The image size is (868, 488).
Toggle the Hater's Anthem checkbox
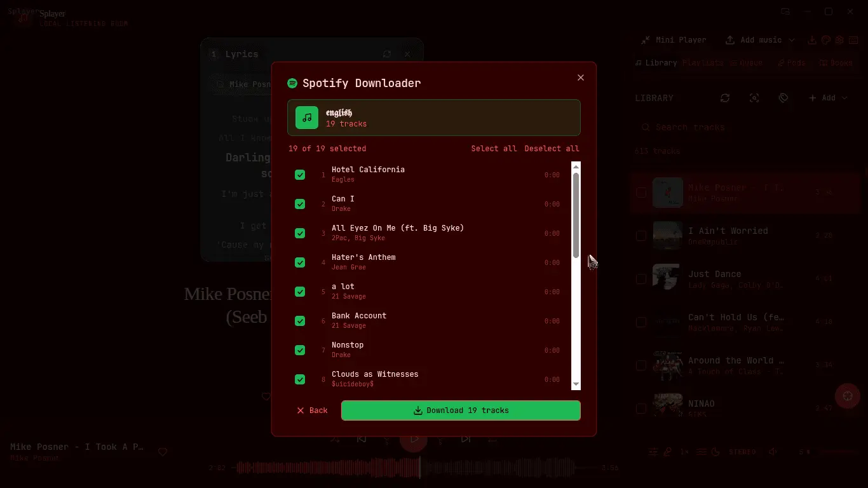tap(300, 262)
